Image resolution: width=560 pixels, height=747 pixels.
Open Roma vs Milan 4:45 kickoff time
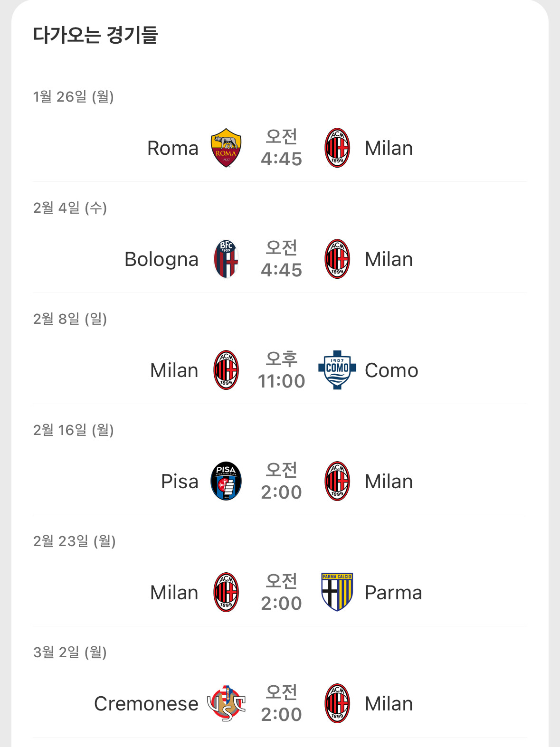[x=281, y=148]
